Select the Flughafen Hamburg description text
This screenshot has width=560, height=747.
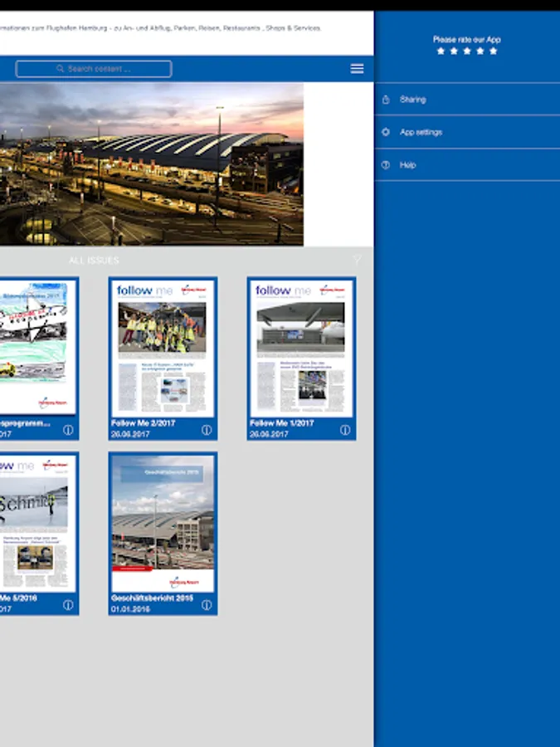click(x=160, y=28)
